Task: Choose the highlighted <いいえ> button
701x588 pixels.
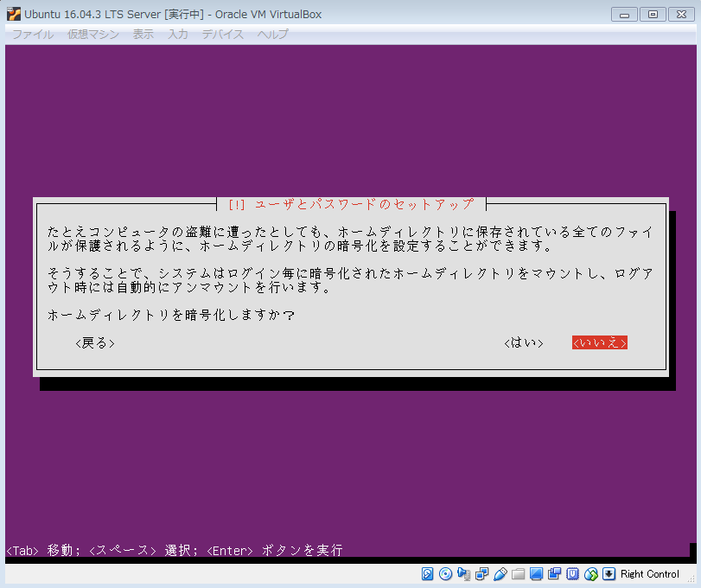Action: click(x=599, y=343)
